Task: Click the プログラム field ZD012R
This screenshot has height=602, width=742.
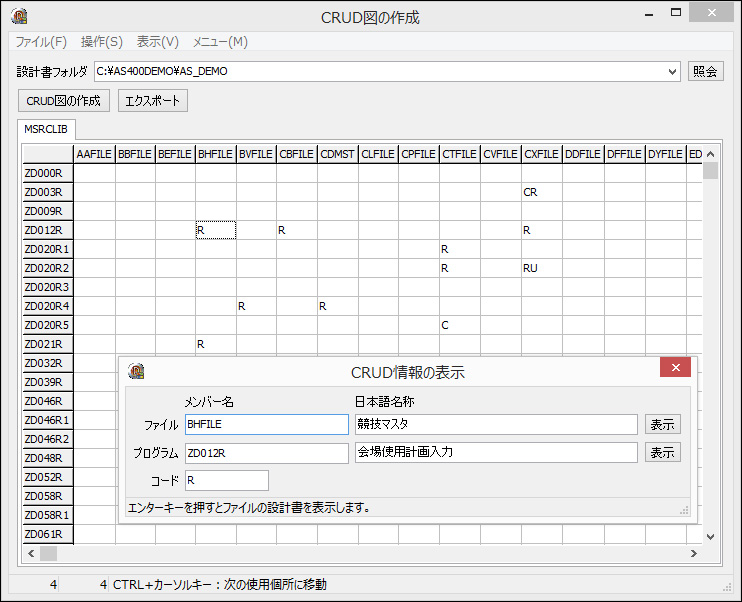Action: (267, 453)
